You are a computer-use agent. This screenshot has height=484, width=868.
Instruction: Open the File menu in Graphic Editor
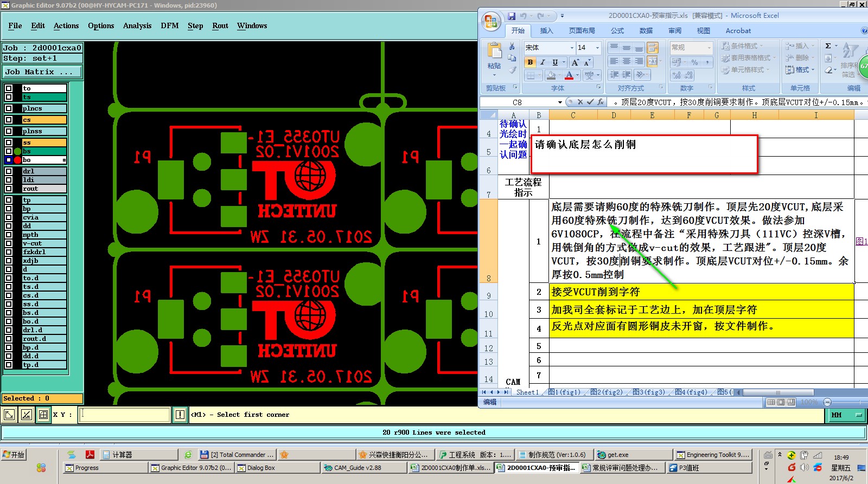pos(15,25)
